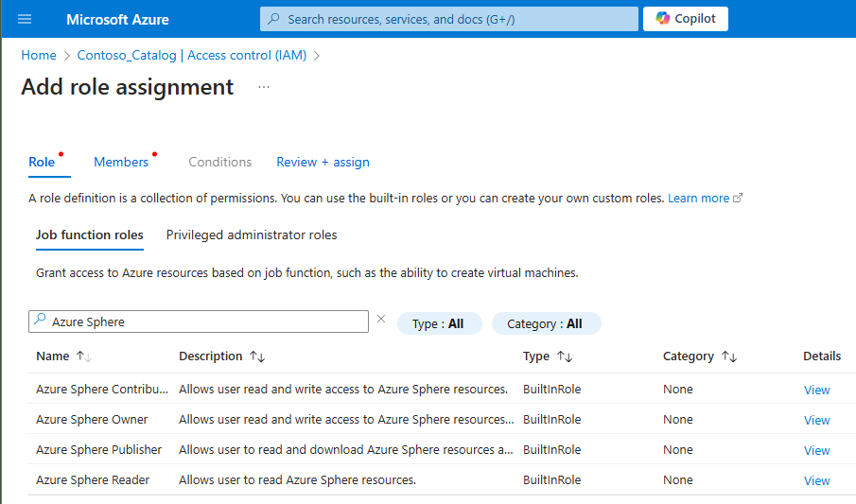This screenshot has width=856, height=504.
Task: Open Copilot from the top bar
Action: 686,19
